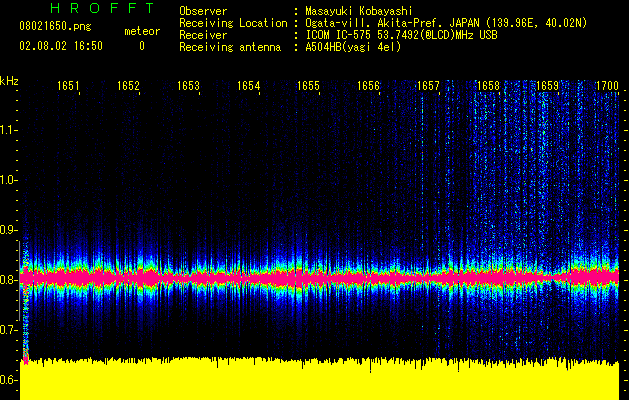The height and width of the screenshot is (400, 629).
Task: Click the yellow signal-level graph at bottom
Action: tap(319, 380)
